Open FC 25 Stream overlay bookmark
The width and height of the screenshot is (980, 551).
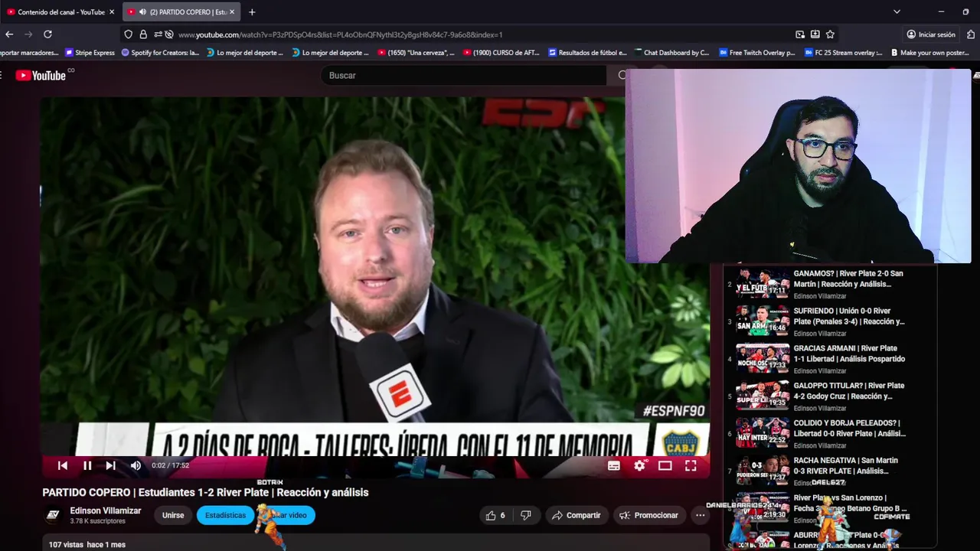(843, 53)
